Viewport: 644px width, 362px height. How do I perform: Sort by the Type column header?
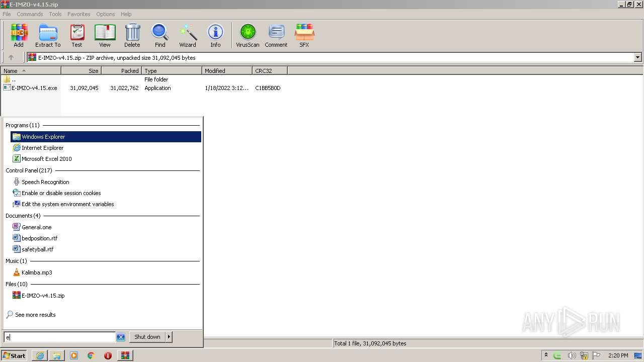pos(172,71)
